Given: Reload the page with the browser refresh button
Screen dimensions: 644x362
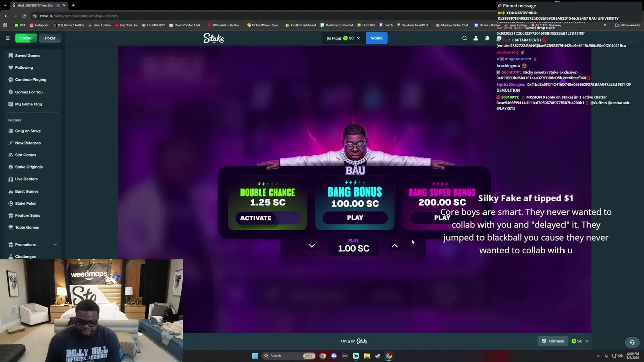Looking at the screenshot, I should pos(24,16).
